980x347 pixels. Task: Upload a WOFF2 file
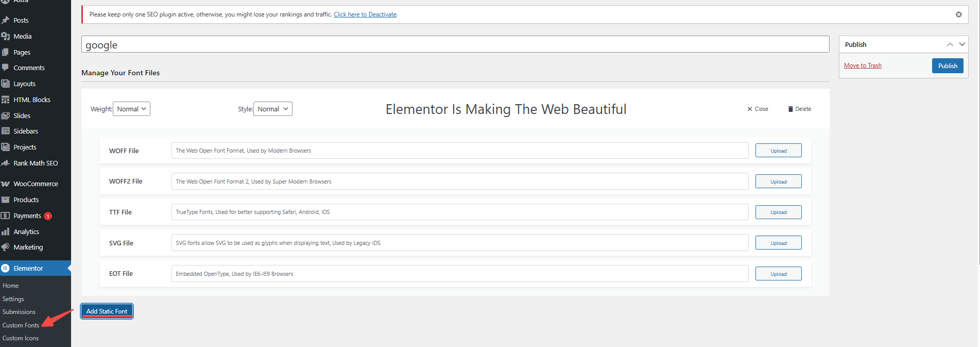[778, 181]
